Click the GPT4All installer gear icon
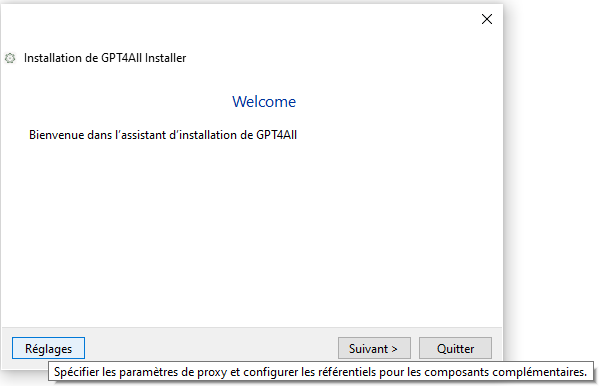 [x=10, y=58]
